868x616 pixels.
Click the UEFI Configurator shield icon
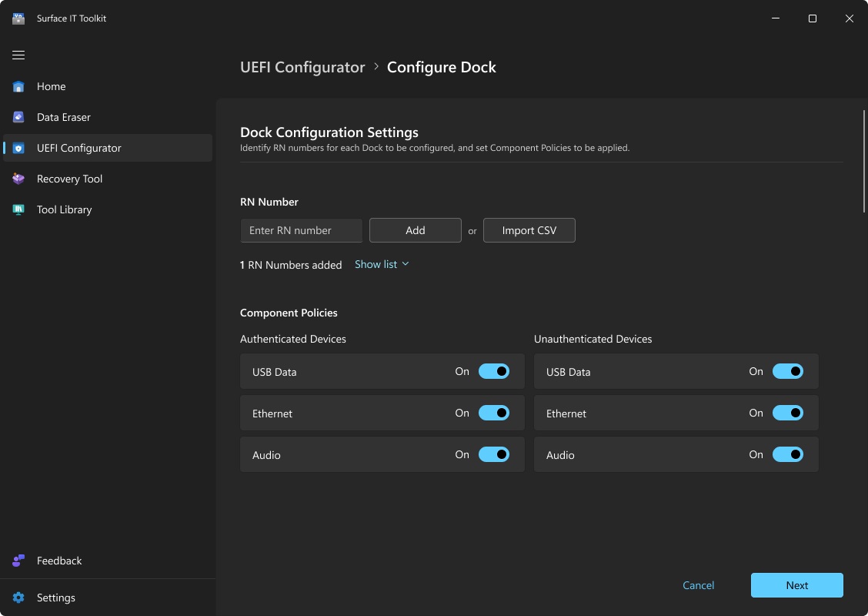(18, 148)
